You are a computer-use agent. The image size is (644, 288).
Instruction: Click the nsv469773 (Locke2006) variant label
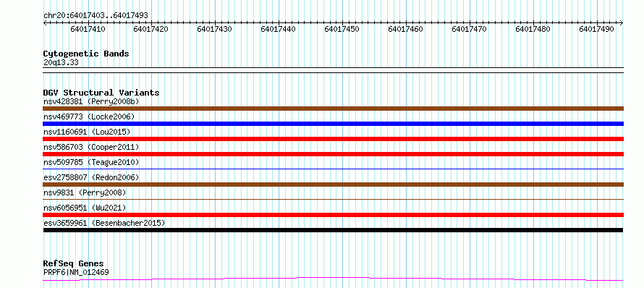click(89, 117)
